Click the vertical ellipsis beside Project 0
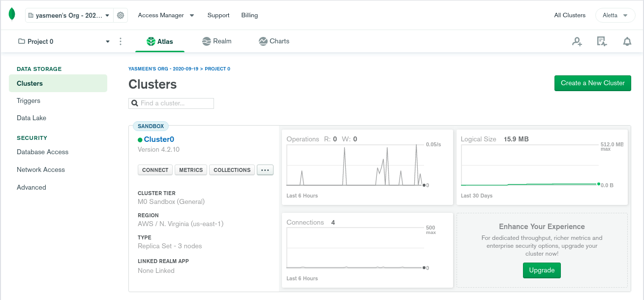644x300 pixels. click(121, 41)
